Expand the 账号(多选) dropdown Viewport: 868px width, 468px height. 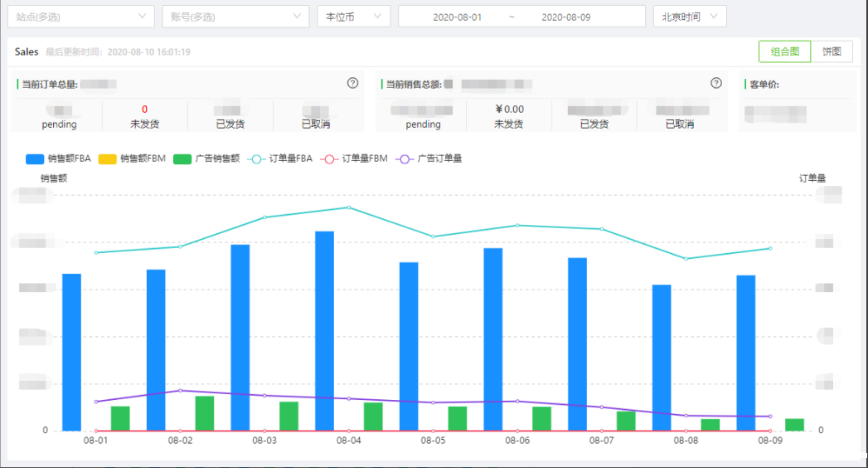point(236,17)
